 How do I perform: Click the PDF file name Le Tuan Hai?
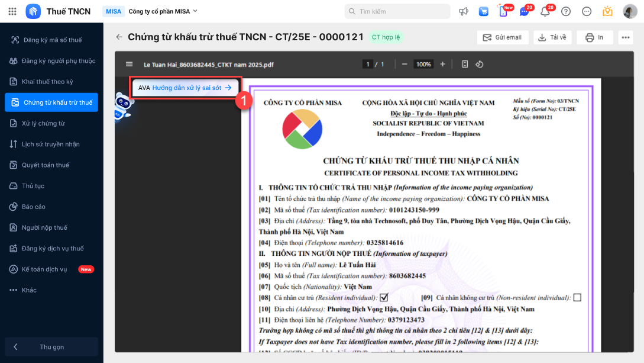[x=209, y=65]
